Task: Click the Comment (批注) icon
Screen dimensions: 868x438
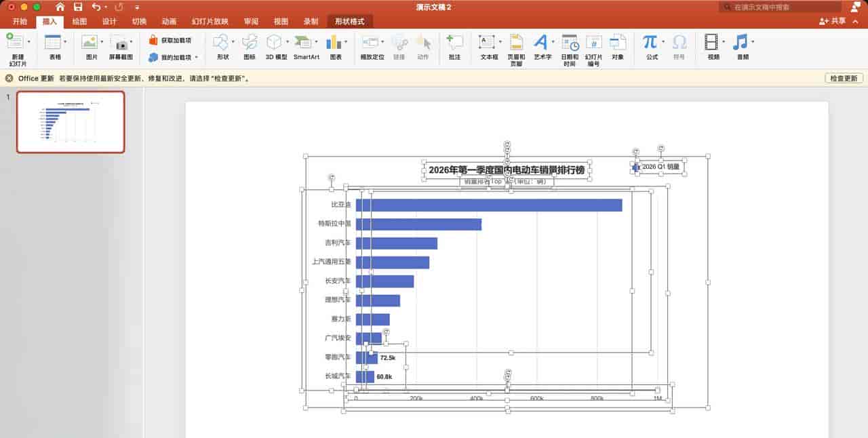Action: 454,42
